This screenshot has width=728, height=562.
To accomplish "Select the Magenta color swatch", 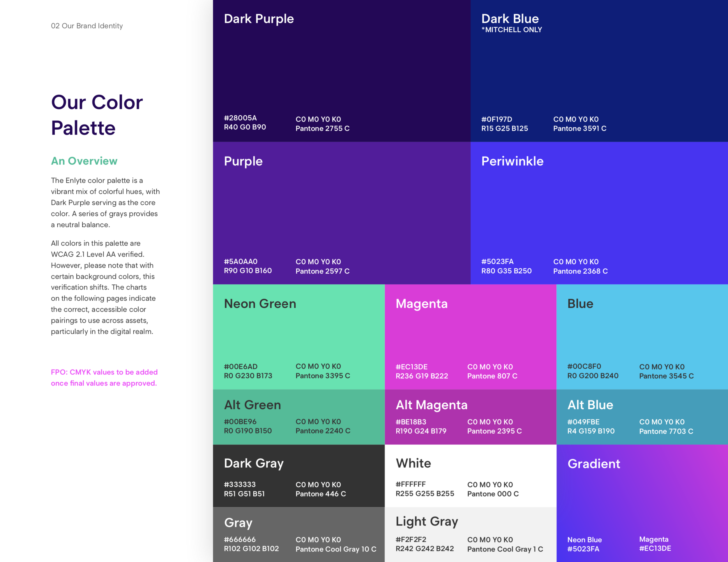I will (470, 336).
